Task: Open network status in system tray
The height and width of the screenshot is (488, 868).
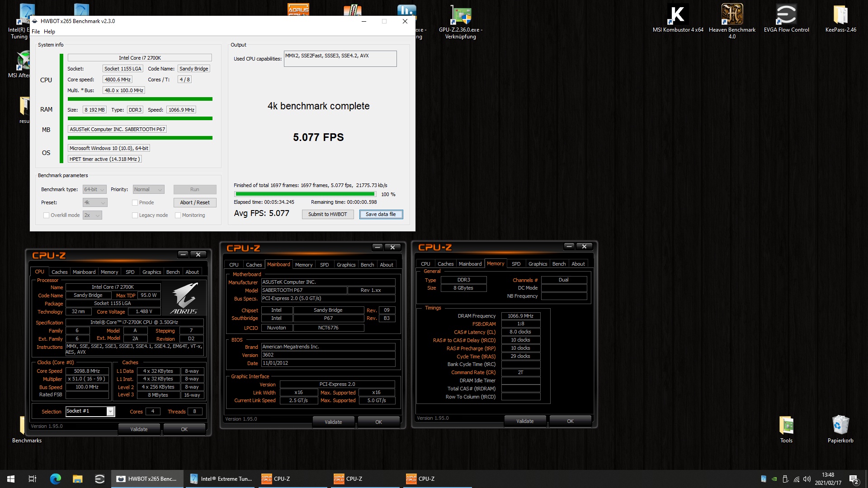Action: 797,479
